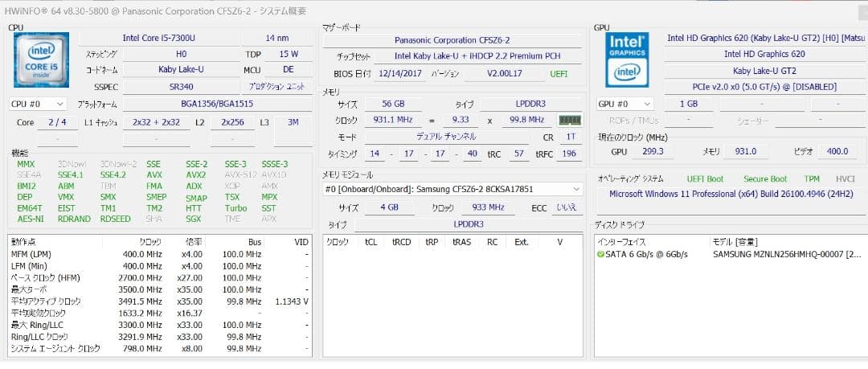Click the プロダクション ユニット button
868x369 pixels.
276,87
